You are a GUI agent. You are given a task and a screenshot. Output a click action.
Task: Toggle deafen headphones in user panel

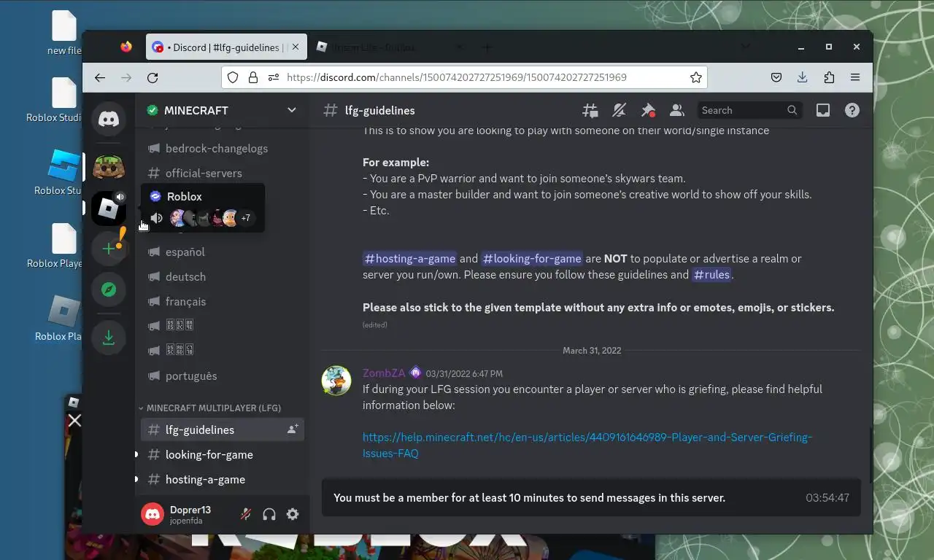point(269,514)
